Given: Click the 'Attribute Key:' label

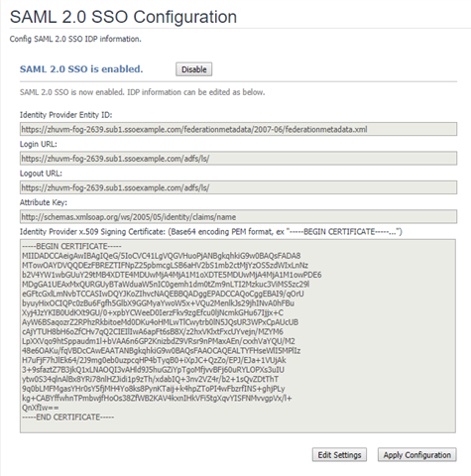Looking at the screenshot, I should (44, 202).
